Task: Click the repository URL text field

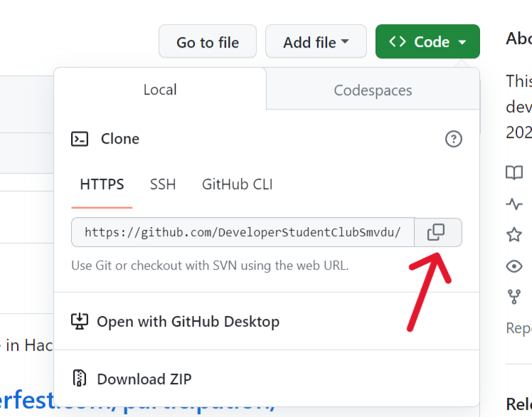Action: 243,232
